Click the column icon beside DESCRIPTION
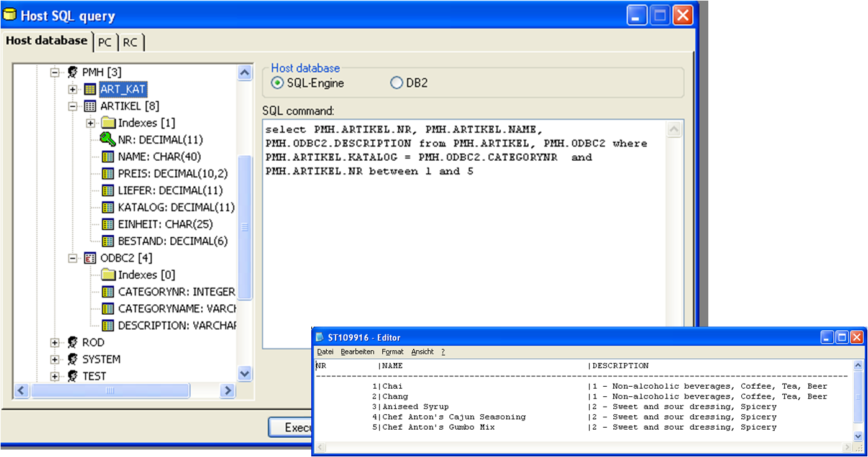 pos(107,325)
